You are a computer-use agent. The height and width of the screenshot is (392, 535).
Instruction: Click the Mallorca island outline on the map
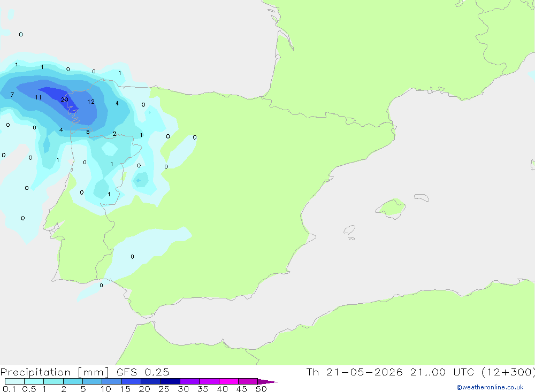click(x=391, y=208)
